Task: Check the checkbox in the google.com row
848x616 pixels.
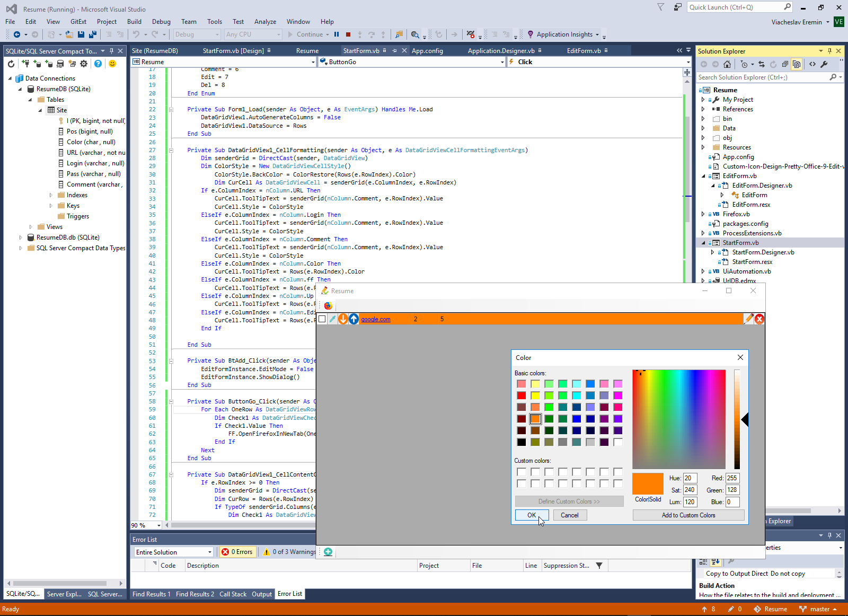Action: [322, 319]
